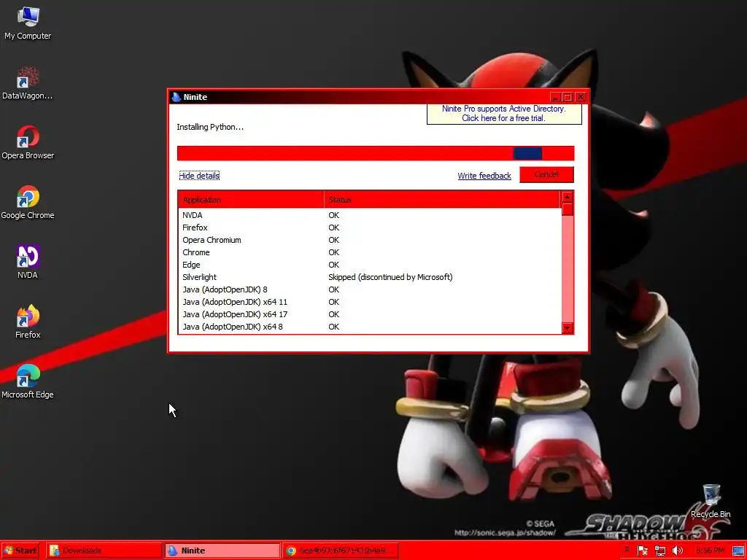The image size is (747, 560).
Task: Close the Ninite window
Action: pos(580,97)
